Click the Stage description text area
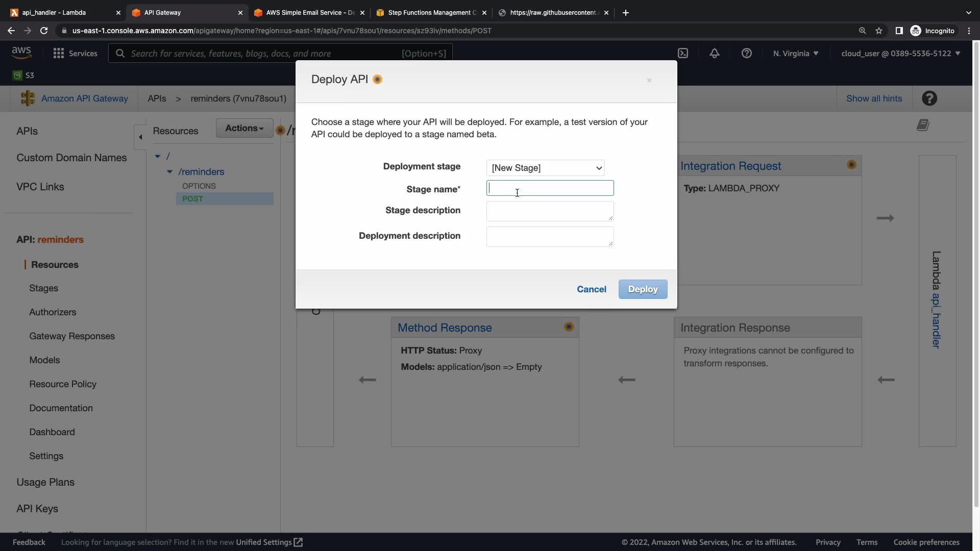 (550, 211)
